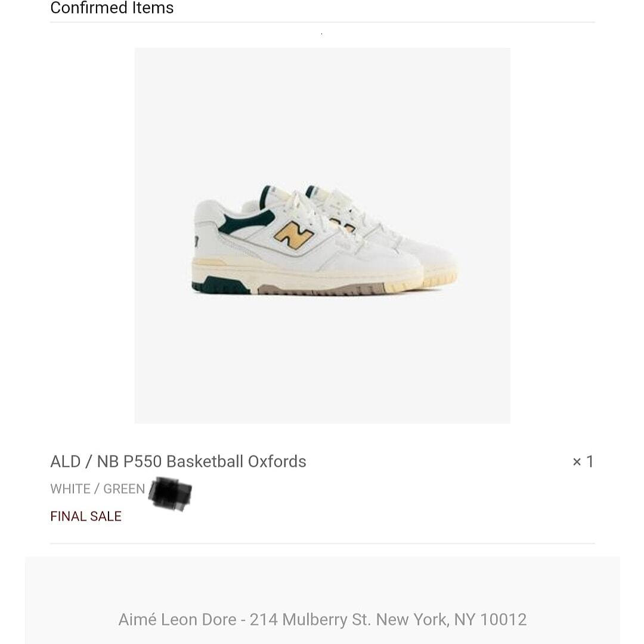The width and height of the screenshot is (644, 644).
Task: Click the FINAL SALE label
Action: [x=86, y=516]
